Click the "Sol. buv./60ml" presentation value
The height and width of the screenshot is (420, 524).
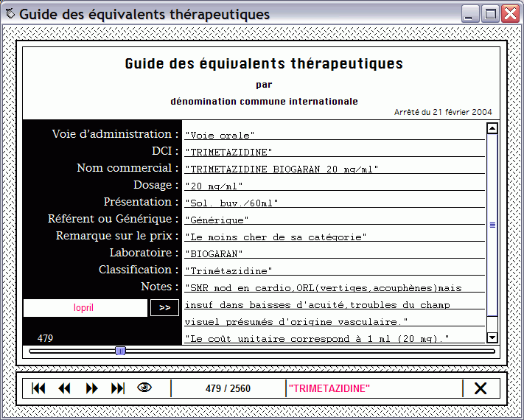pyautogui.click(x=335, y=203)
